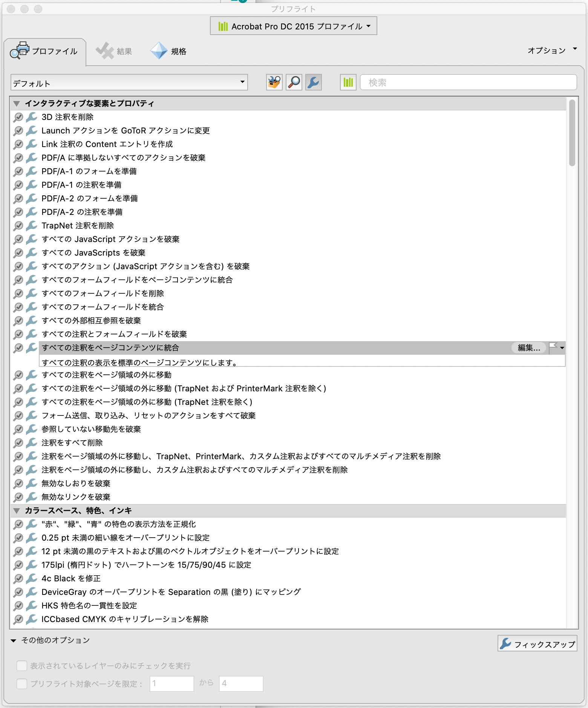Click the green library bars icon
The height and width of the screenshot is (708, 588).
[x=348, y=82]
